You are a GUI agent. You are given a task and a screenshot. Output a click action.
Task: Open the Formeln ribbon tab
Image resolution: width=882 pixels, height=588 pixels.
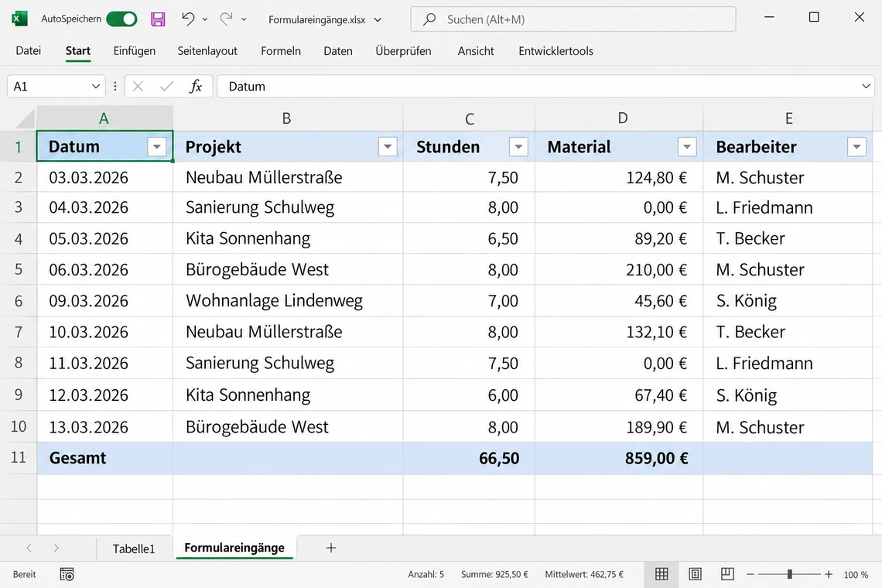click(x=281, y=50)
